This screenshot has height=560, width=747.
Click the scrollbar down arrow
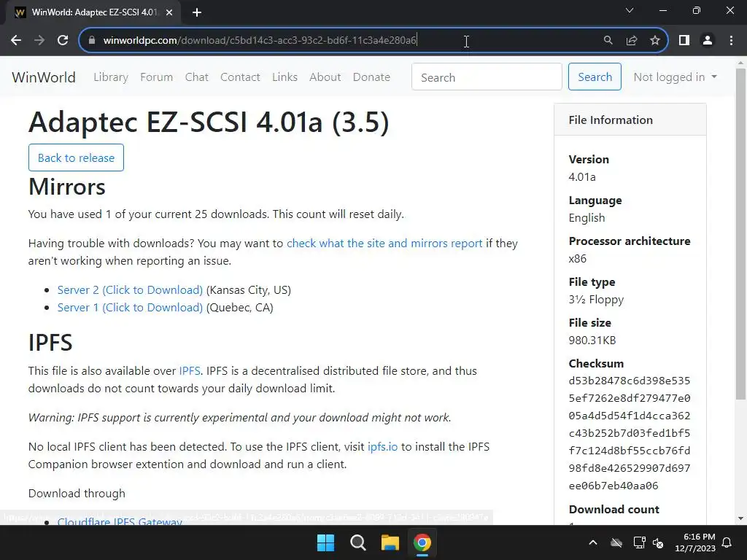point(740,518)
